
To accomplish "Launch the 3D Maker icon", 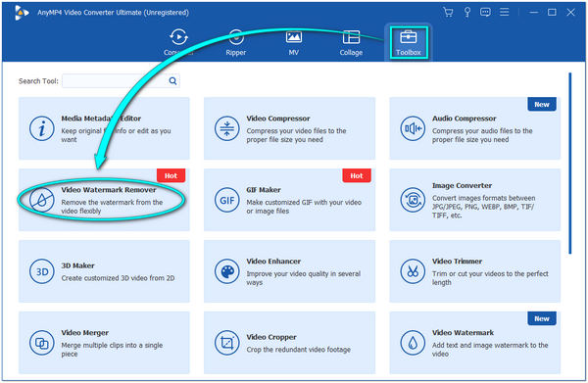I will coord(41,271).
